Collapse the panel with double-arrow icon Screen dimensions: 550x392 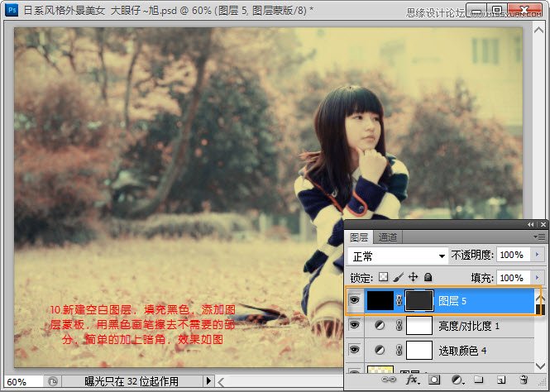coord(531,224)
